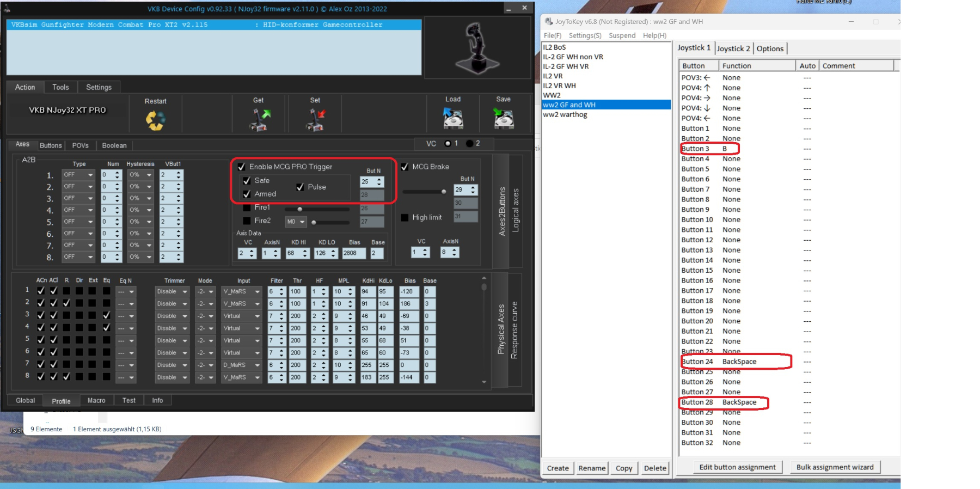The height and width of the screenshot is (489, 980).
Task: Click the MCG Brake slider
Action: tap(425, 192)
